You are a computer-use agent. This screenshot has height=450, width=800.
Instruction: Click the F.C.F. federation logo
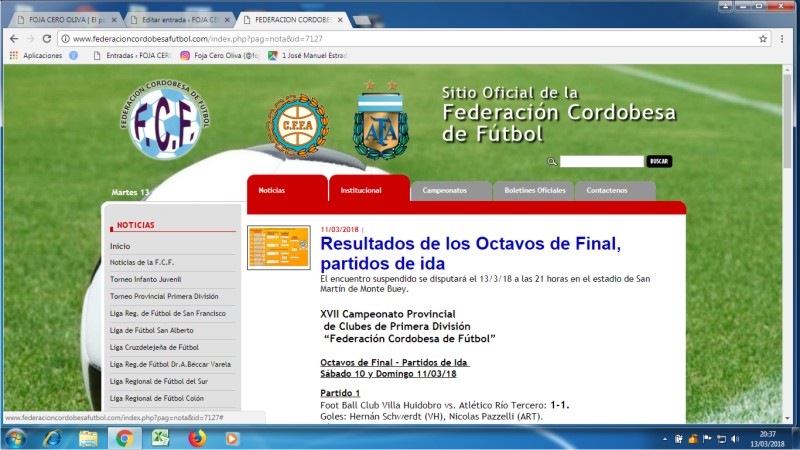[165, 119]
